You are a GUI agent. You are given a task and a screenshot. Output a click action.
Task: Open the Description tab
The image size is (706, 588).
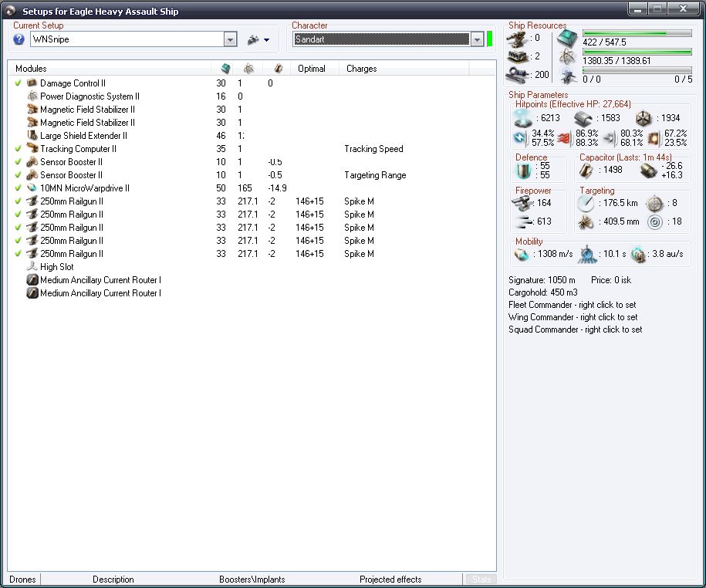113,580
